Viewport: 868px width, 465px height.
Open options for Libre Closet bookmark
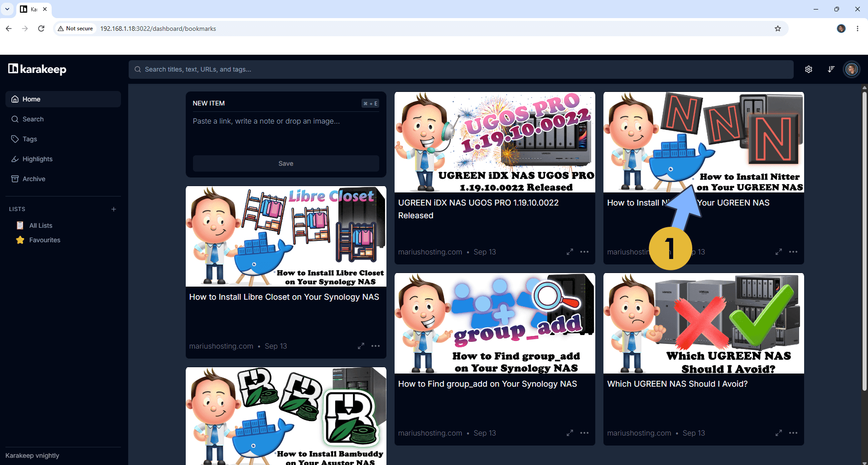pyautogui.click(x=376, y=346)
